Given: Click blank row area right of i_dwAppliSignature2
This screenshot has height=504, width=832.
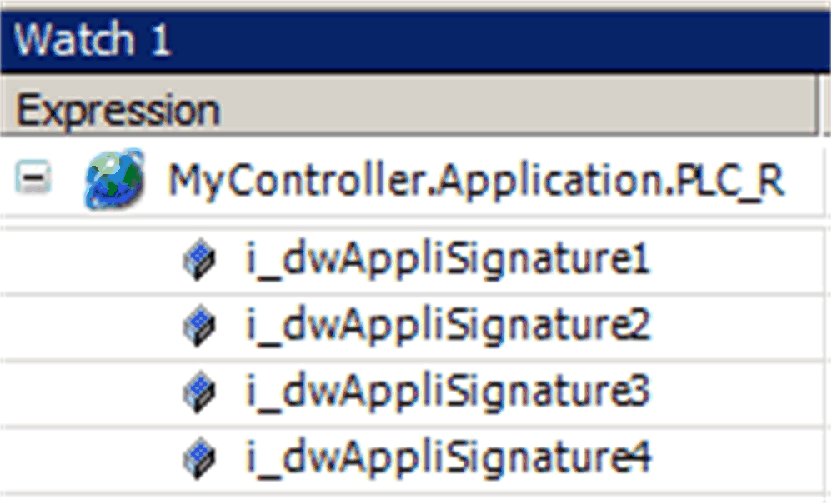Looking at the screenshot, I should coord(738,326).
